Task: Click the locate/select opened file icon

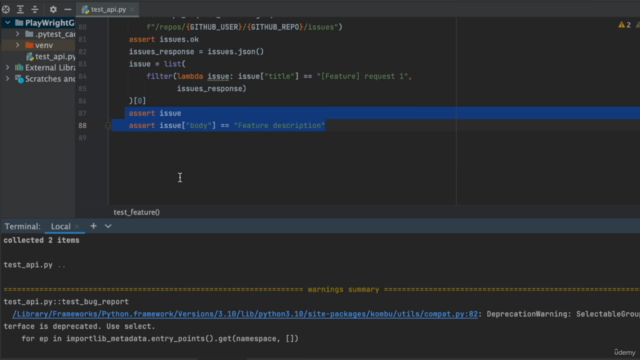Action: (6, 9)
